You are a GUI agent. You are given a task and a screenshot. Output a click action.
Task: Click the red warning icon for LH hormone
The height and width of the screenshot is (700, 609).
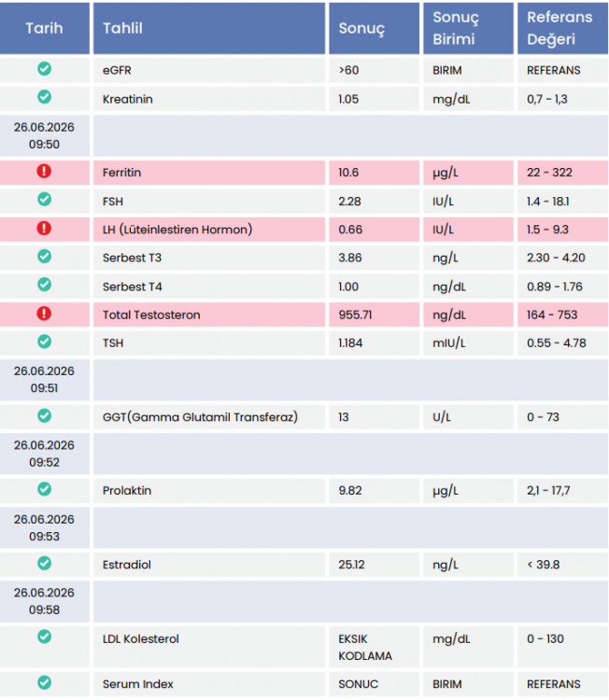pos(44,228)
